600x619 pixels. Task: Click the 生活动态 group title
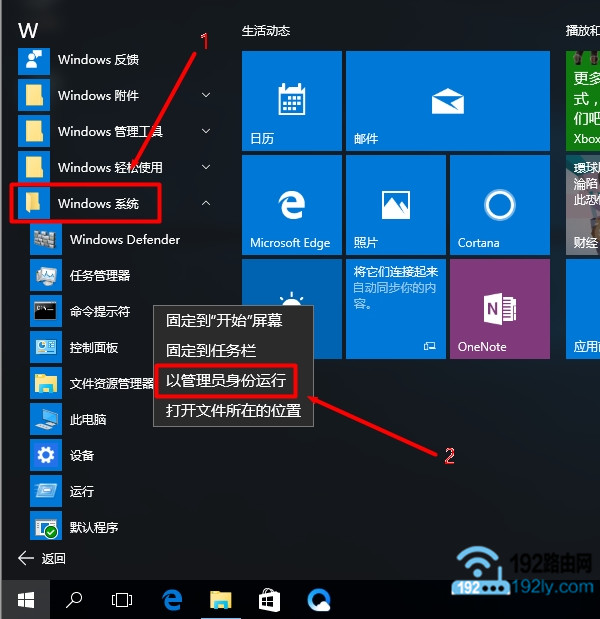pos(266,31)
